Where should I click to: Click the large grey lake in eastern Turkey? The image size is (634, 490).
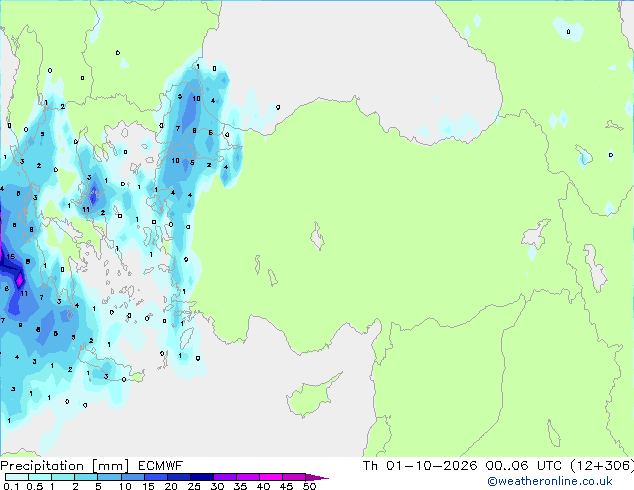coord(536,234)
